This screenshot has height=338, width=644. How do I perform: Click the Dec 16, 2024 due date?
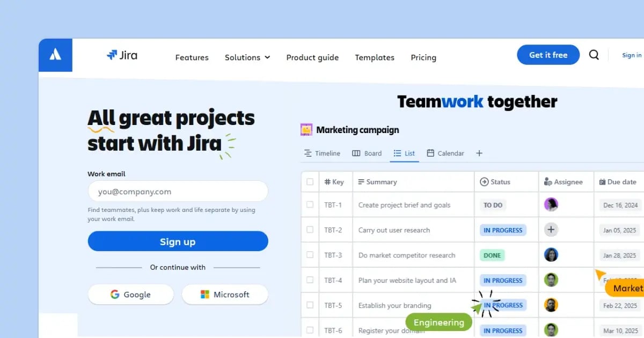[620, 205]
